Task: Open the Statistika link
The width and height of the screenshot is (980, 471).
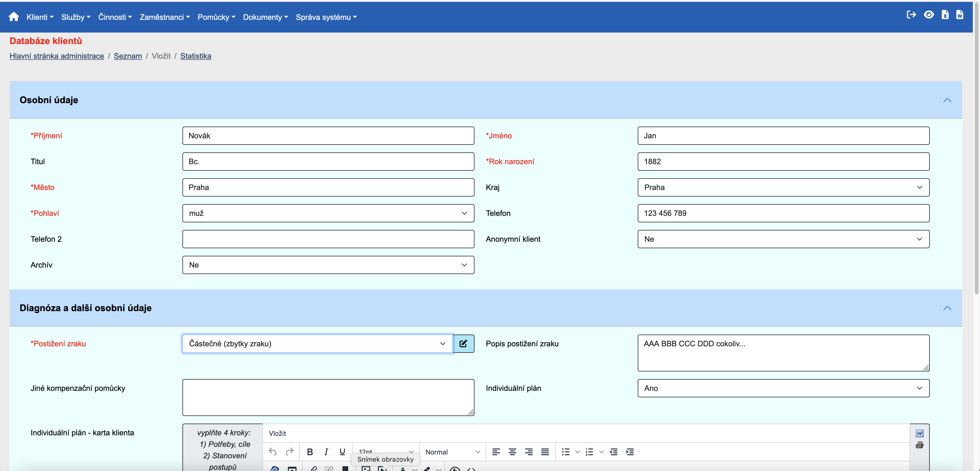Action: pos(195,56)
